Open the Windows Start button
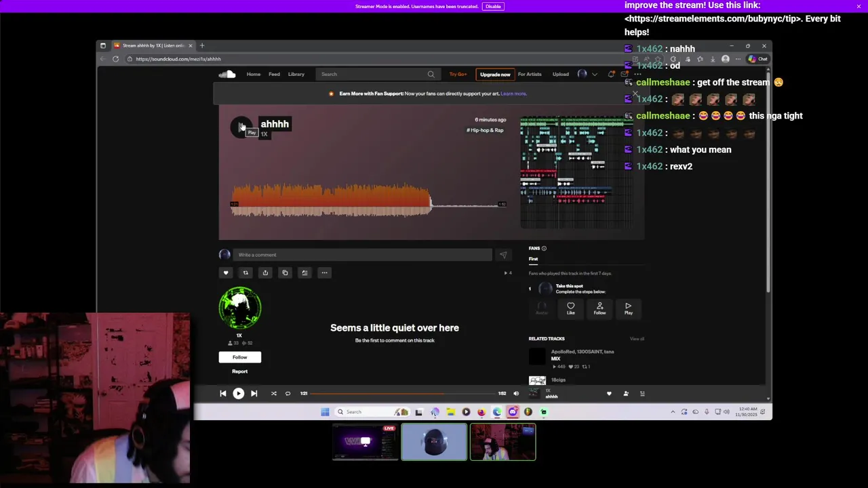Screen dimensions: 868x488 tap(325, 411)
